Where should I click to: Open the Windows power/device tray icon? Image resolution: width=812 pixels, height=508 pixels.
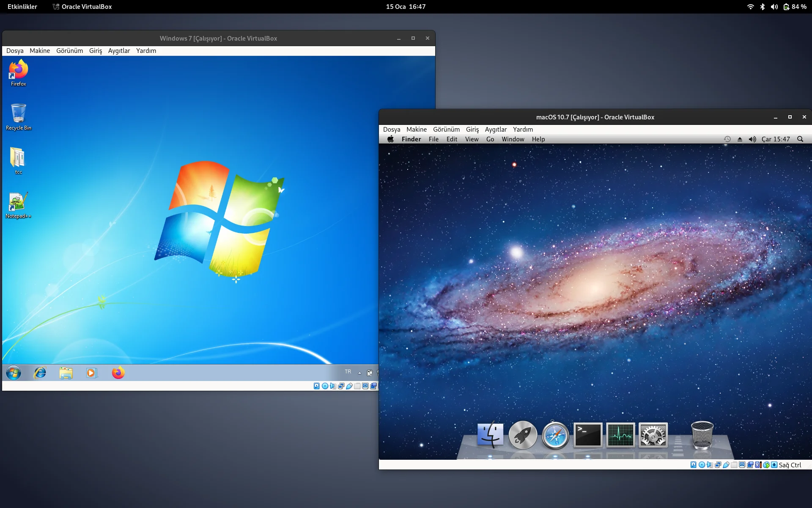[370, 373]
